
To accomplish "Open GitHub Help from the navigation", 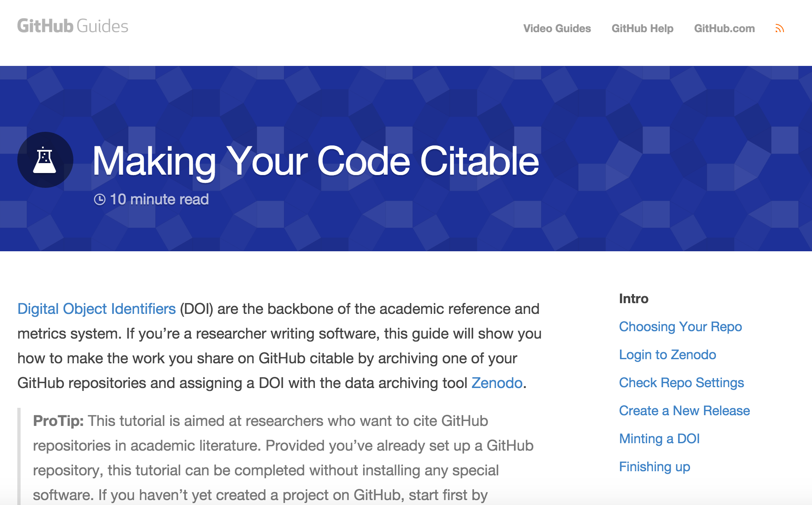I will point(642,28).
